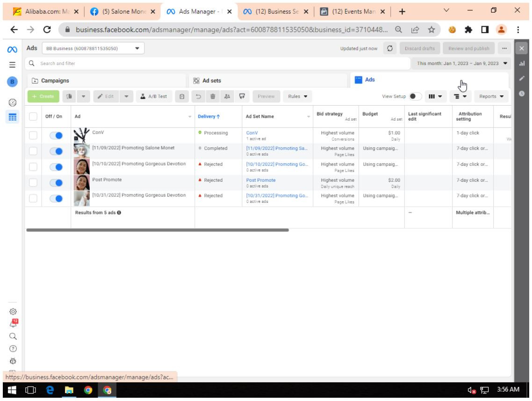Toggle the Post Promote ad off
The width and height of the screenshot is (532, 401).
tap(56, 183)
